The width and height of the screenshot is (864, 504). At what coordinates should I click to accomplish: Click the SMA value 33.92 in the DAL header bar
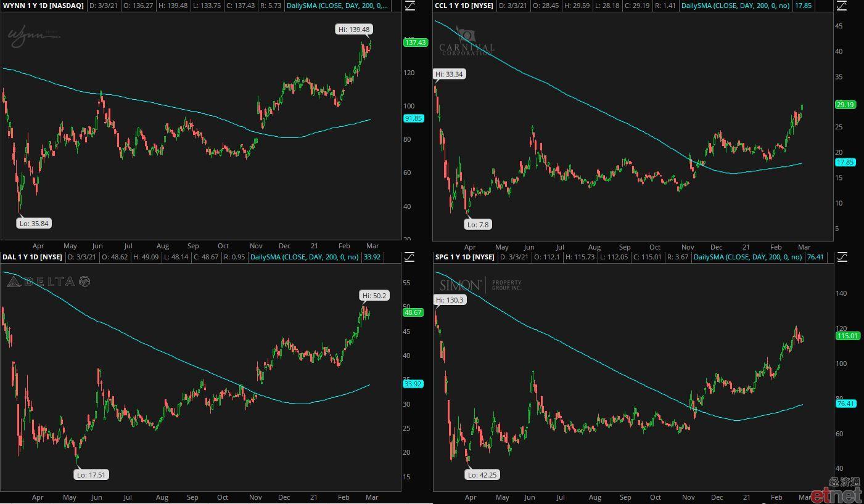(372, 257)
